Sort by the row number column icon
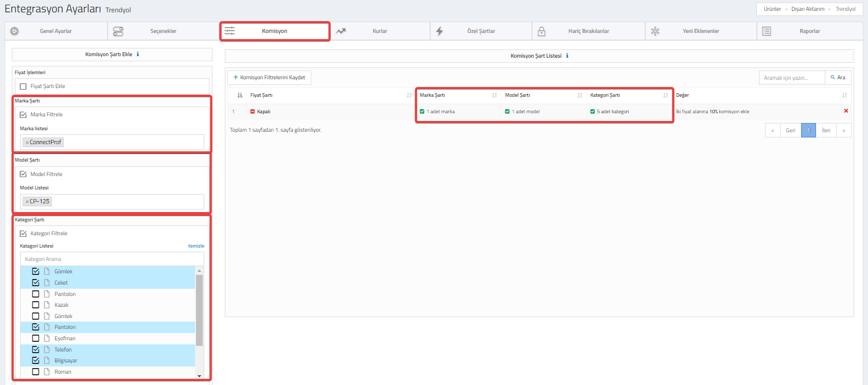 click(x=240, y=95)
